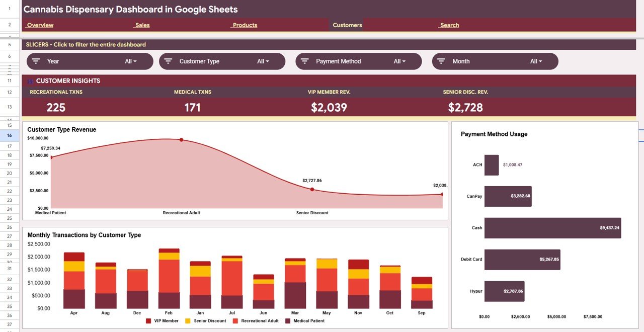Viewport: 644px width, 332px height.
Task: Click the Senior Discount data point
Action: pyautogui.click(x=312, y=189)
